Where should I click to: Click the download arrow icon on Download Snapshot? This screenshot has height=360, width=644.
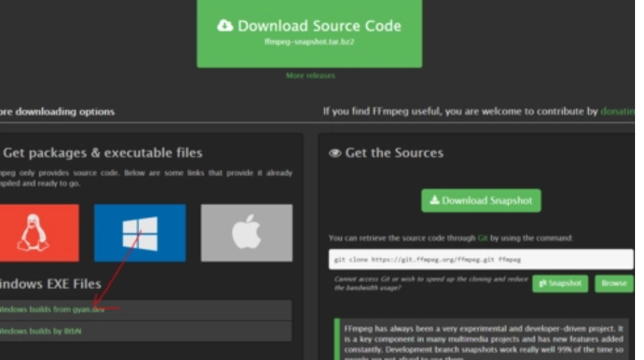point(434,200)
